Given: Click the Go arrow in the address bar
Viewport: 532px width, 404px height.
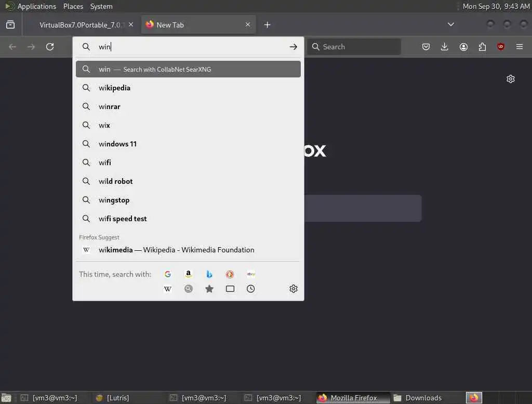Looking at the screenshot, I should [294, 47].
